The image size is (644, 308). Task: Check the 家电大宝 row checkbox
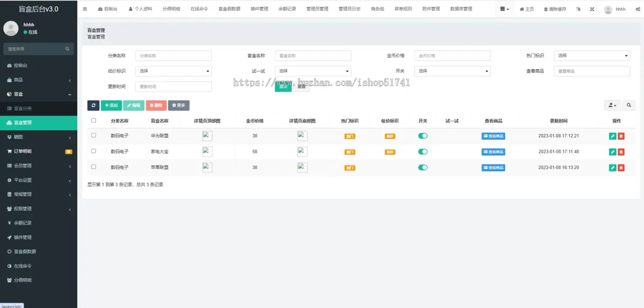click(x=94, y=152)
